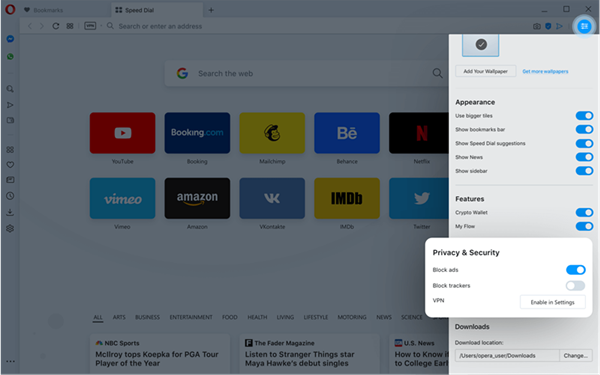Open WhatsApp in the sidebar
600x375 pixels.
coord(10,57)
